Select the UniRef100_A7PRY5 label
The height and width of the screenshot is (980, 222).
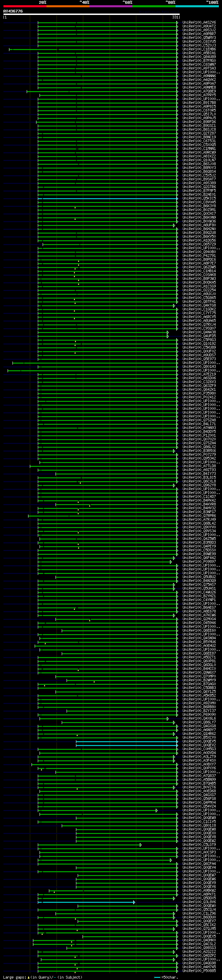(199, 95)
